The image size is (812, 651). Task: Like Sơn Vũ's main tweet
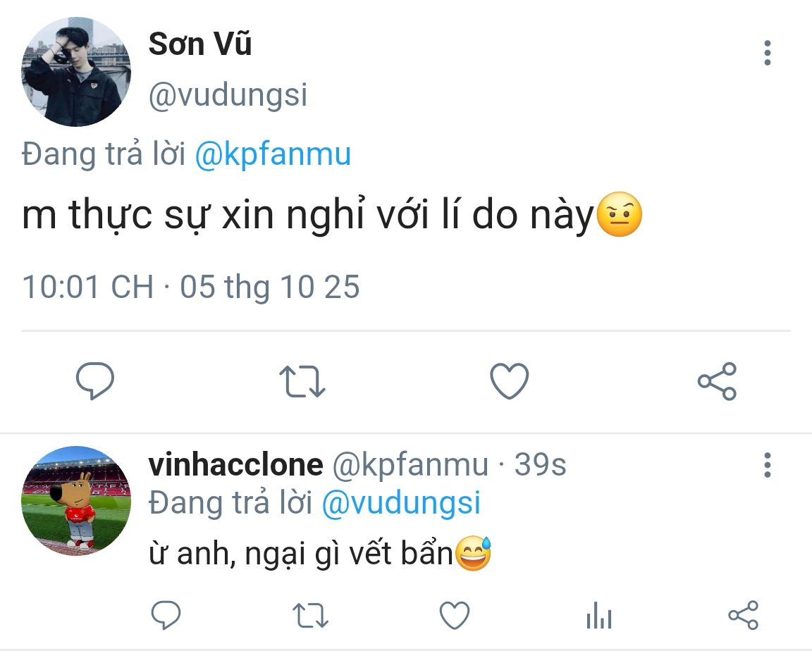tap(509, 381)
